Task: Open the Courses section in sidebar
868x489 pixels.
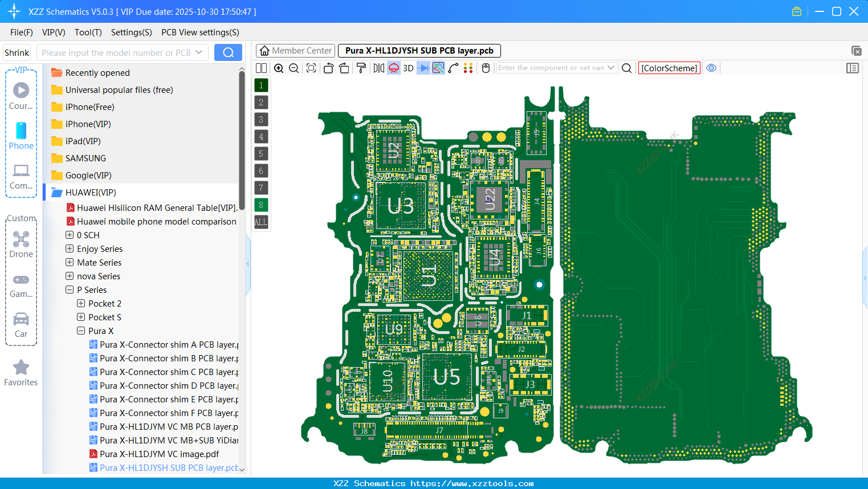Action: (21, 96)
